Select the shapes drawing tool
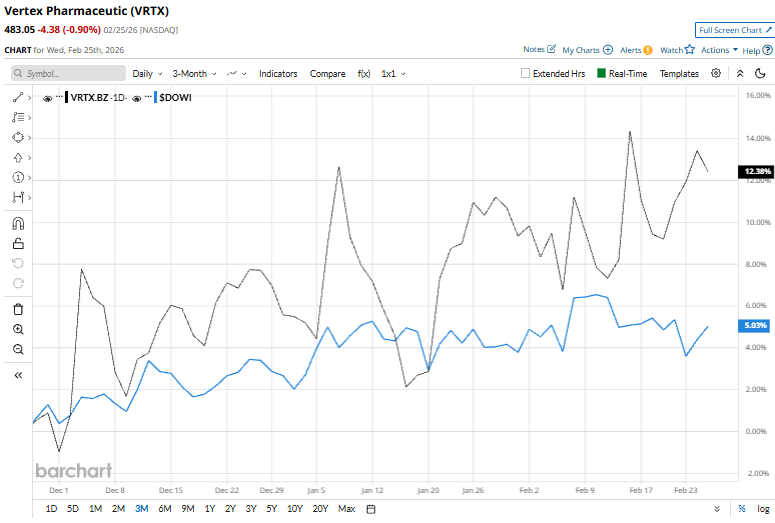Screen dimensions: 775x523 tap(18, 137)
